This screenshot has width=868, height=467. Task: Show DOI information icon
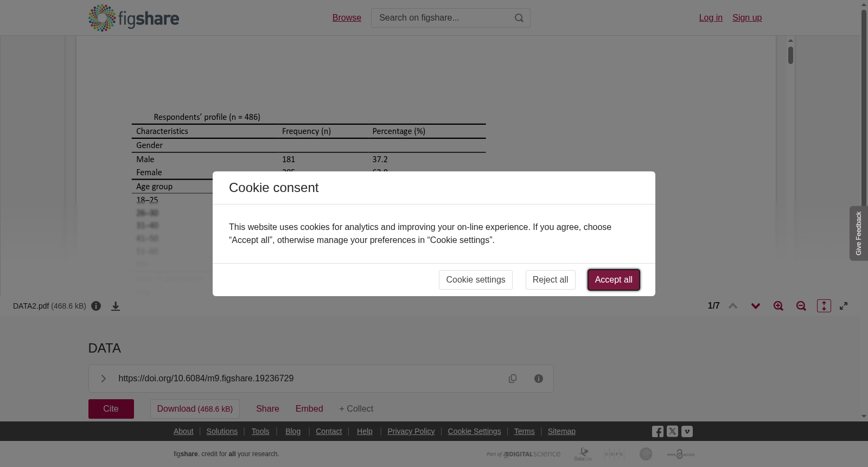pyautogui.click(x=539, y=379)
